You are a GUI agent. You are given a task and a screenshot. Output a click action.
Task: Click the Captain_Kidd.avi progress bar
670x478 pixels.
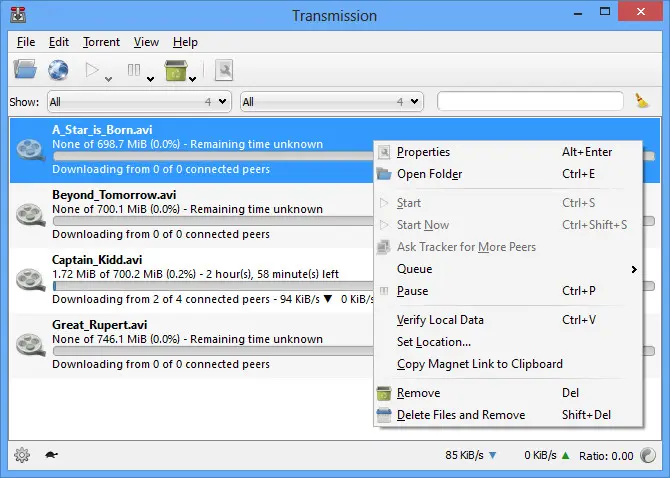coord(213,286)
